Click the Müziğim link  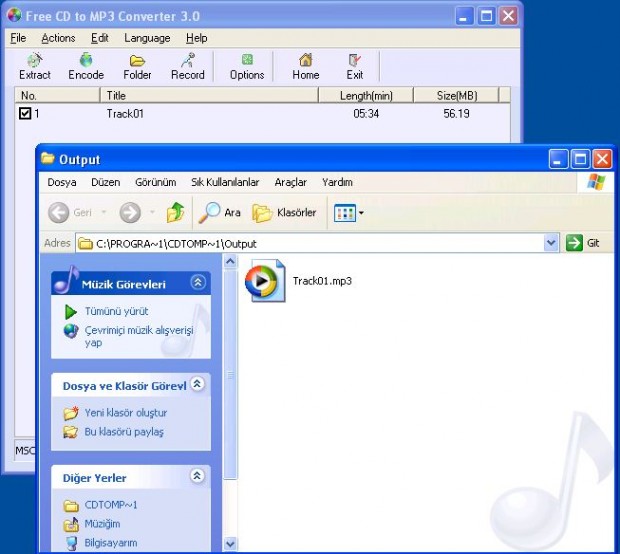click(x=102, y=524)
